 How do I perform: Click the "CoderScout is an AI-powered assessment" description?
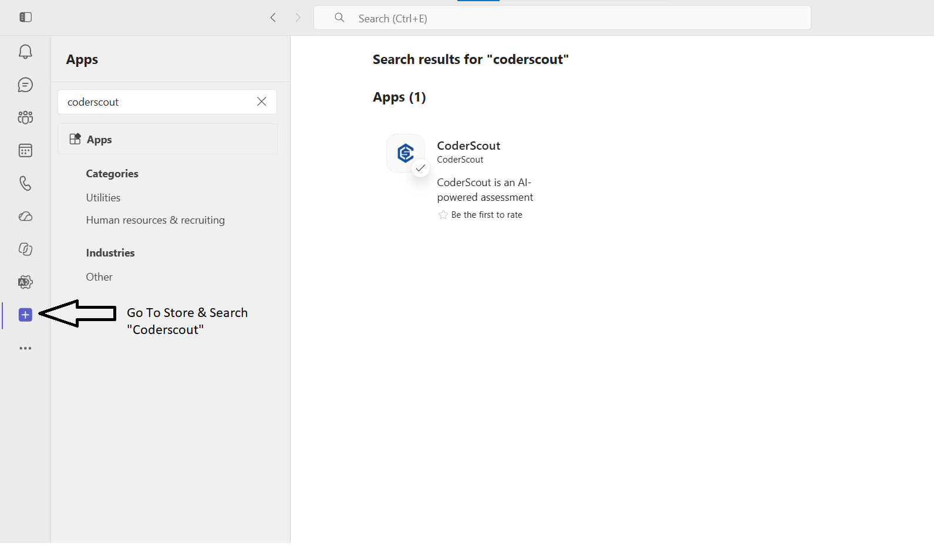(x=485, y=190)
